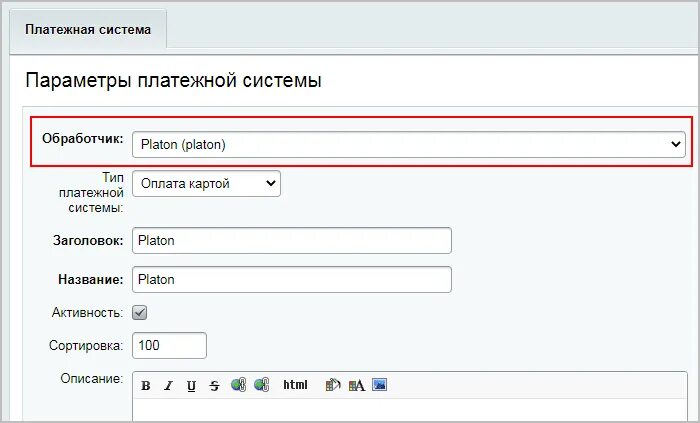
Task: Click the chevron arrow of Platon (platon) selector
Action: (675, 144)
